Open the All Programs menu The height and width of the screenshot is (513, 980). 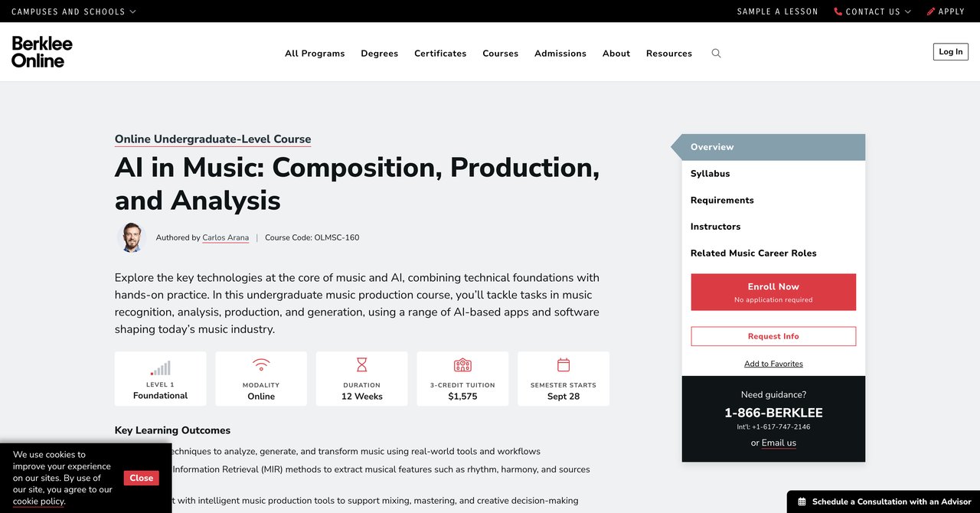(315, 54)
